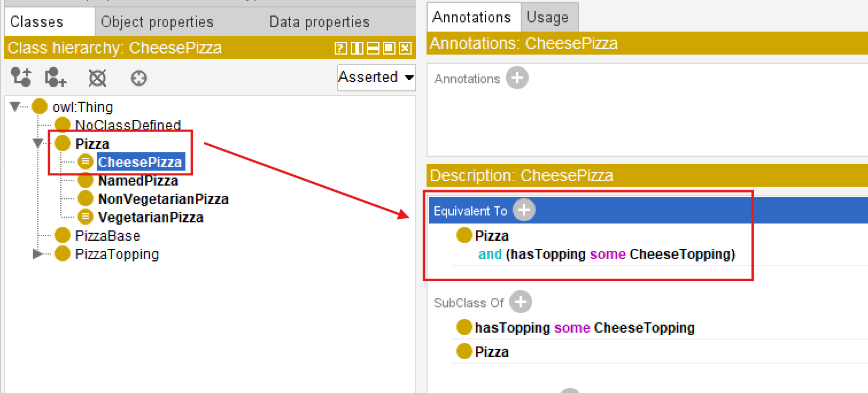This screenshot has height=393, width=868.
Task: Click the NamedPizza class icon
Action: click(85, 180)
